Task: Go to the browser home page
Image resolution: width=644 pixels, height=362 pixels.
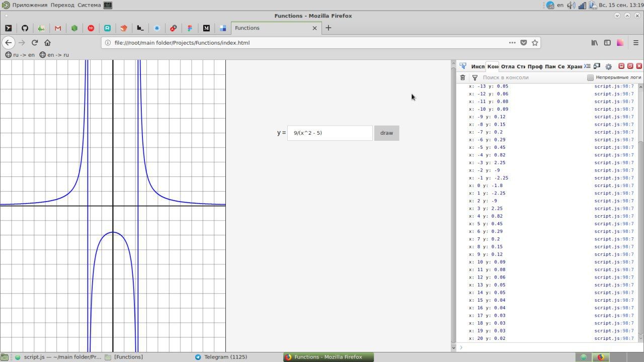Action: click(x=48, y=43)
